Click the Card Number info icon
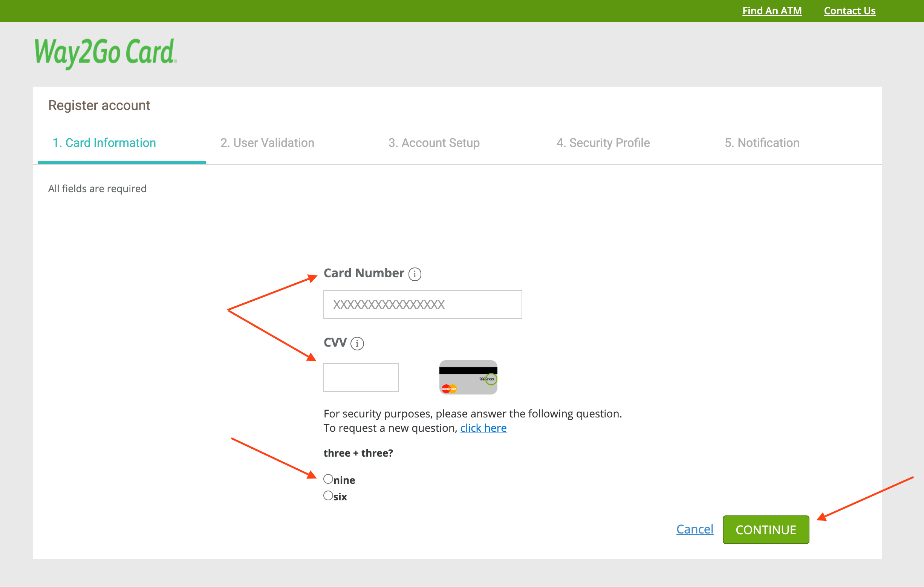The image size is (924, 587). (x=415, y=274)
